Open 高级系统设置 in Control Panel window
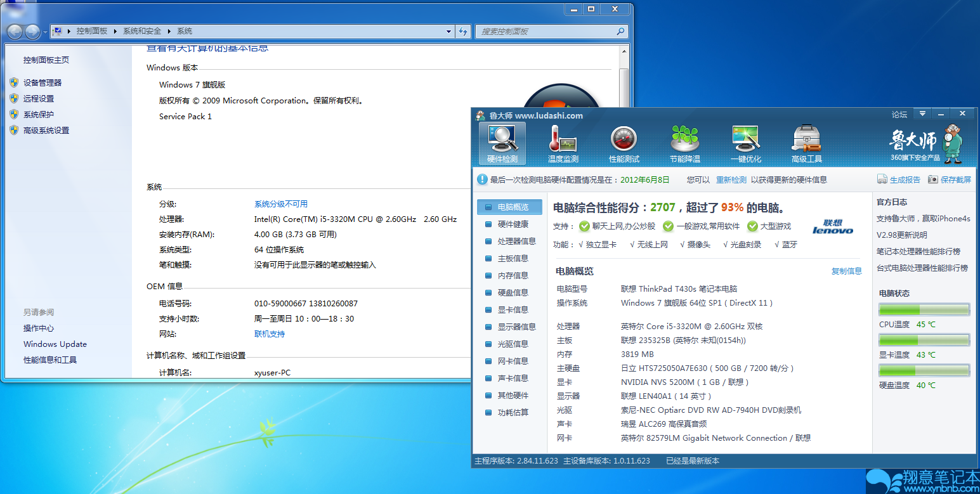Viewport: 980px width, 494px height. point(46,130)
